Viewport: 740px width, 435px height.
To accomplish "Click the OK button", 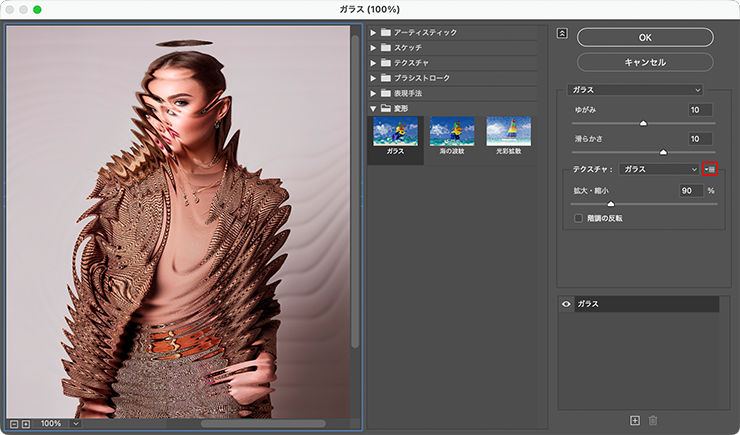I will (x=645, y=37).
